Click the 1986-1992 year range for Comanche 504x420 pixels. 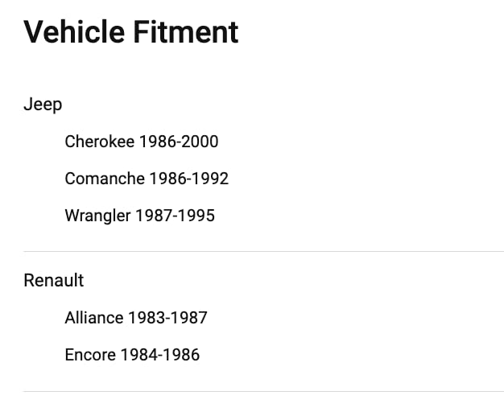tap(189, 178)
